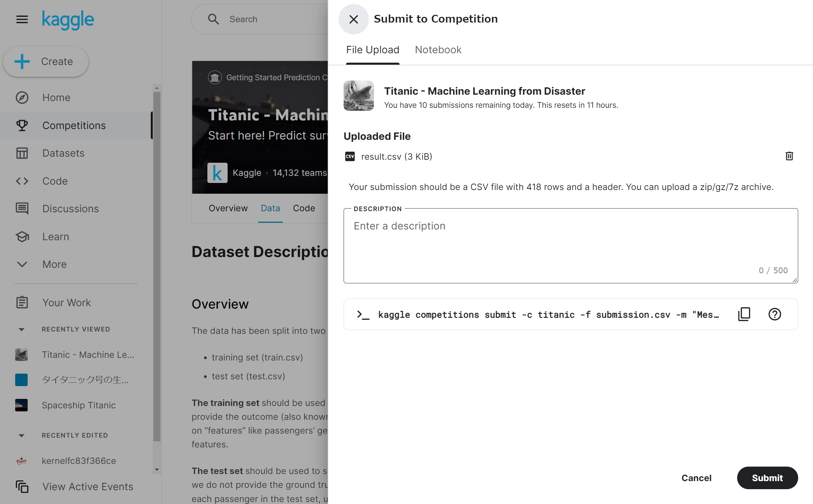The height and width of the screenshot is (504, 813).
Task: Open the hamburger navigation menu
Action: (22, 19)
